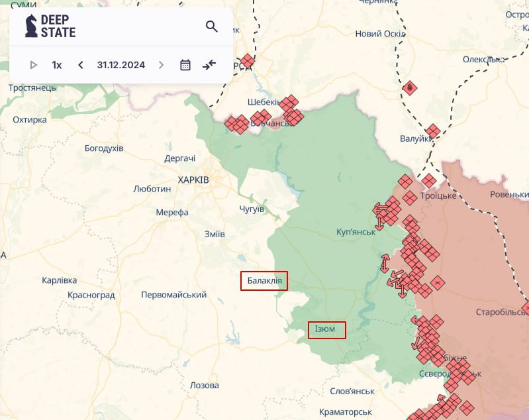Viewport: 529px width, 420px height.
Task: Go to the next date arrow
Action: 161,65
